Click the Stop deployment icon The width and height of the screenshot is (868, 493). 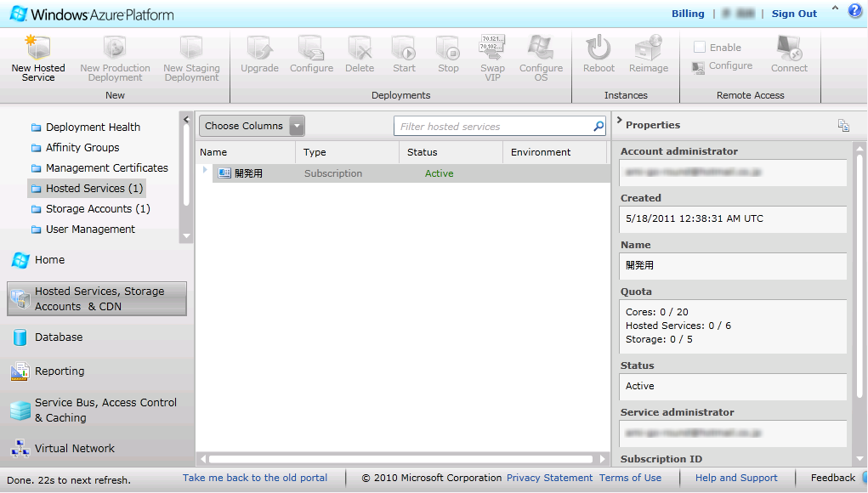coord(448,48)
